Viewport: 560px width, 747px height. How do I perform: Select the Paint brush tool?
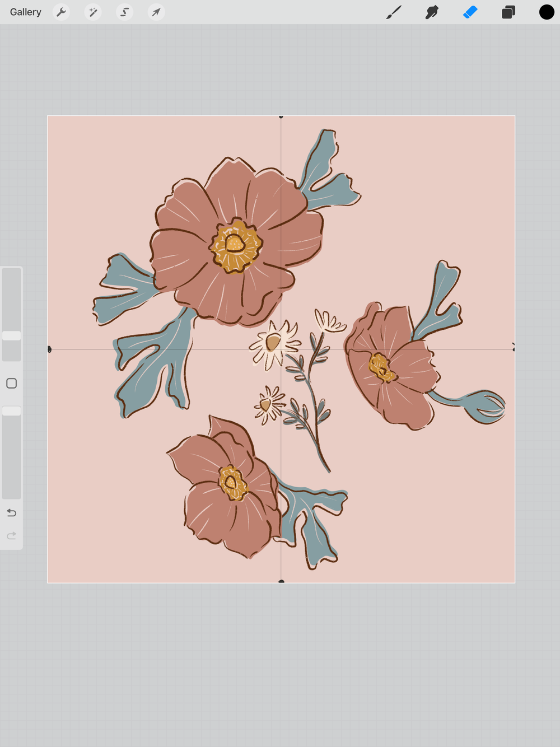click(394, 12)
